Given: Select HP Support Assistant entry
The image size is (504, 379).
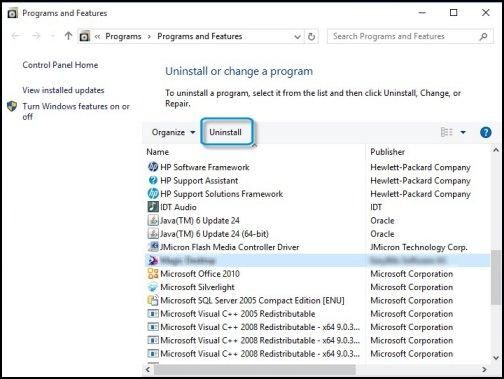Looking at the screenshot, I should coord(199,181).
